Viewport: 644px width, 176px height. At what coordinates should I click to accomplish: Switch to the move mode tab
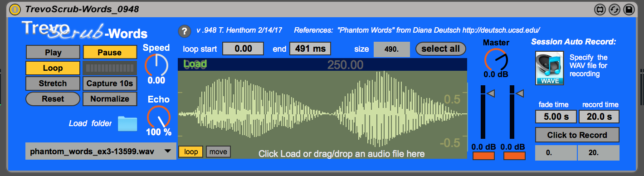click(218, 152)
